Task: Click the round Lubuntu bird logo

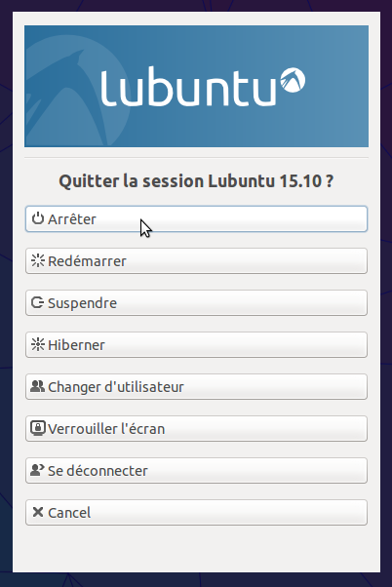Action: click(x=293, y=80)
